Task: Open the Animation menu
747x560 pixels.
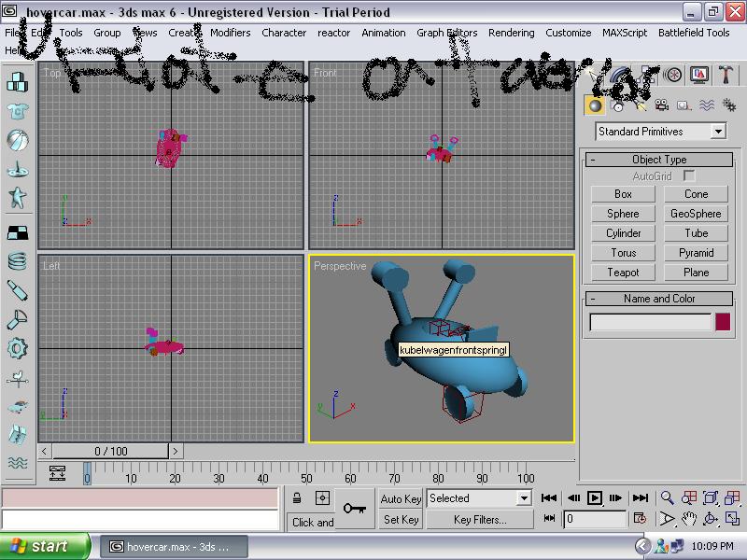Action: click(384, 33)
